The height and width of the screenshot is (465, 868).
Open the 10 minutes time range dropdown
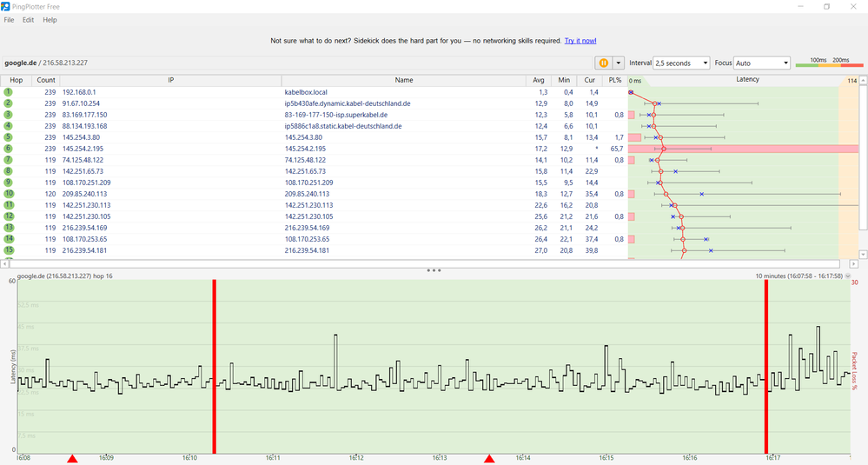[x=848, y=276]
